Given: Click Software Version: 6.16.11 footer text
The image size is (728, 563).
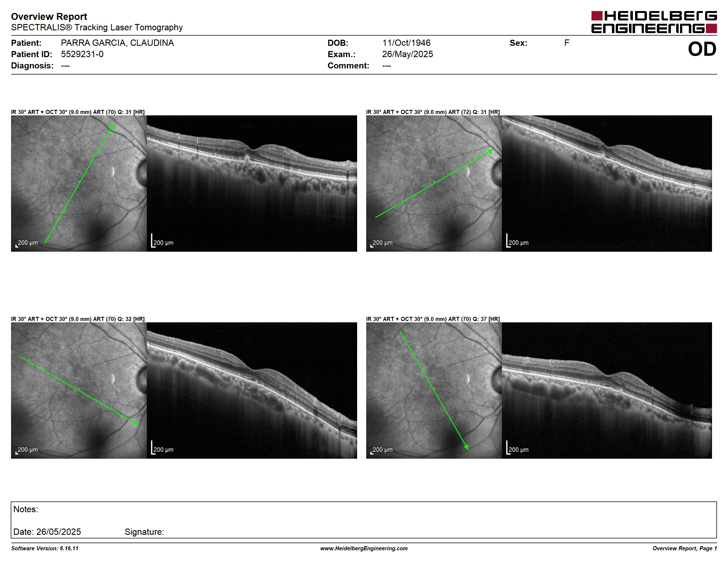Looking at the screenshot, I should (x=45, y=548).
